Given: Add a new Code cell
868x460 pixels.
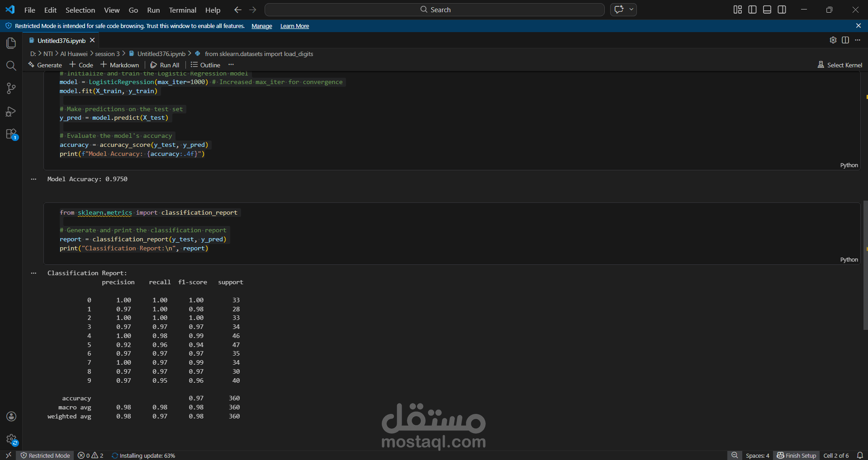Looking at the screenshot, I should click(81, 65).
